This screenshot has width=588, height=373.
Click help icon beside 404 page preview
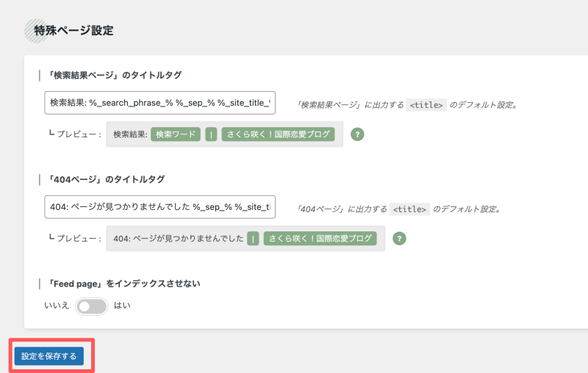point(399,238)
